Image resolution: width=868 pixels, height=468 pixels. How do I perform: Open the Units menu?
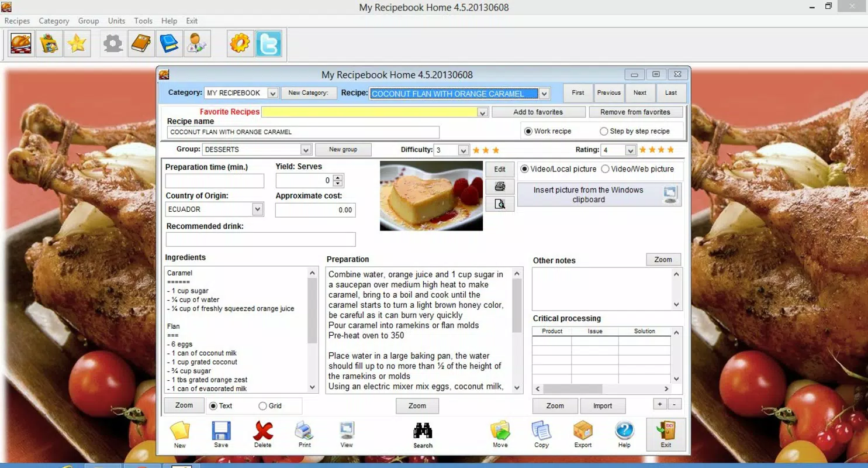coord(116,20)
